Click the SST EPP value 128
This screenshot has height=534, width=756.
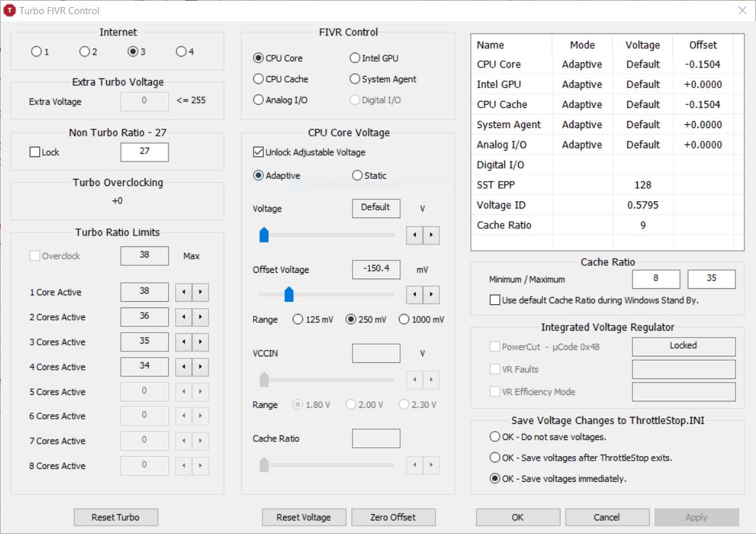pos(643,185)
